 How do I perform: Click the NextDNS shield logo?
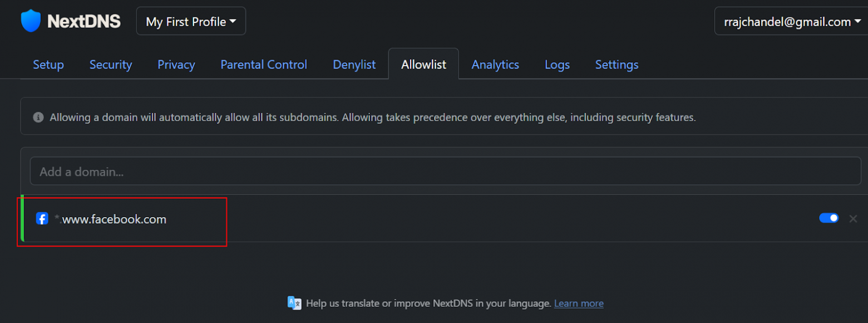coord(31,20)
